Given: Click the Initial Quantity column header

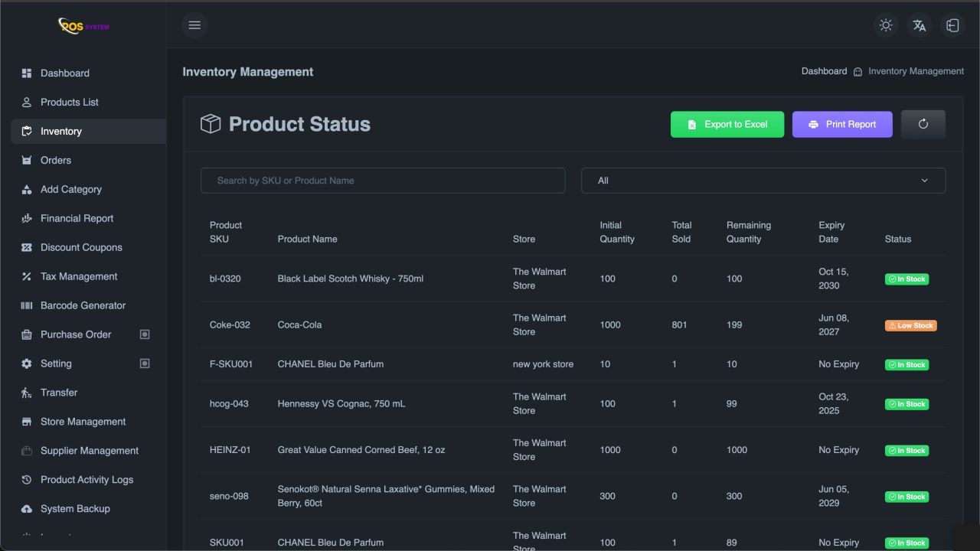Looking at the screenshot, I should 617,232.
